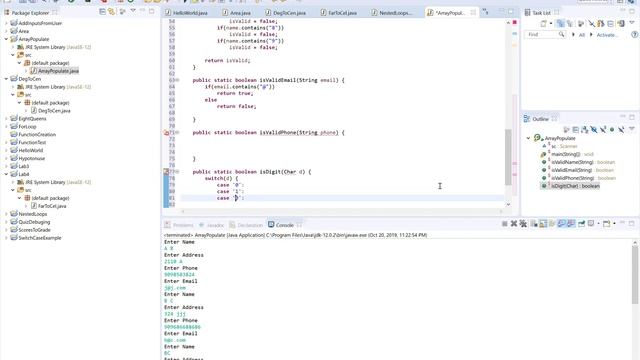Click the console vertical scrollbar
Image resolution: width=640 pixels, height=360 pixels.
635,274
